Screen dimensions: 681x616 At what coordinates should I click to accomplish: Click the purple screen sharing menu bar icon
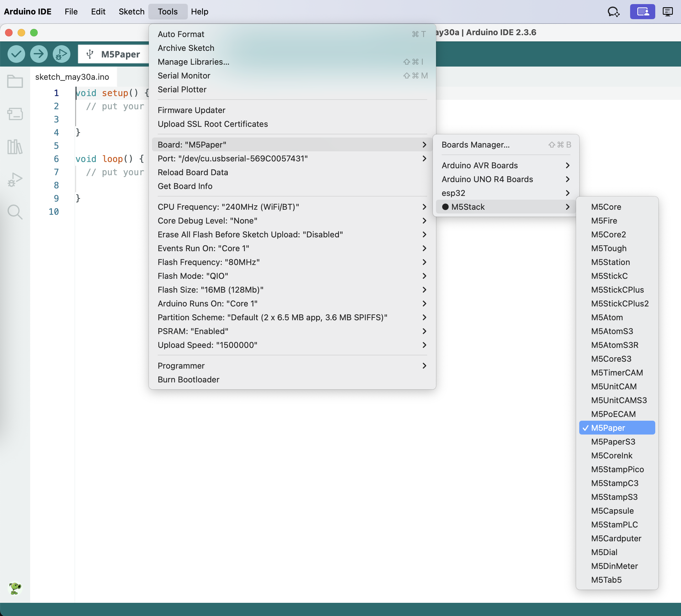642,12
